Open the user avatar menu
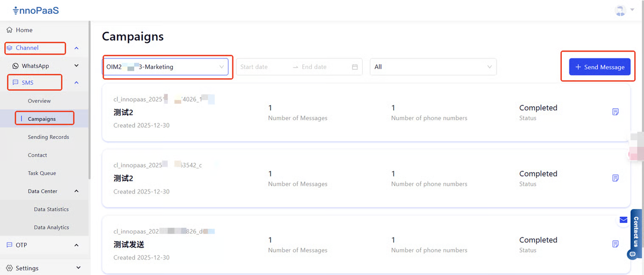Viewport: 644px width, 275px height. (x=620, y=10)
